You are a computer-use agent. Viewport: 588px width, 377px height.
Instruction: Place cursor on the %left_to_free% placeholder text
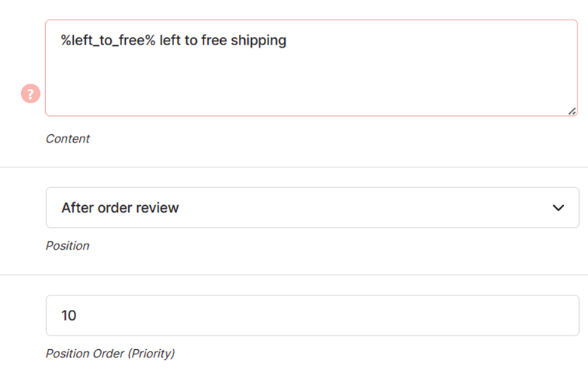click(x=108, y=40)
